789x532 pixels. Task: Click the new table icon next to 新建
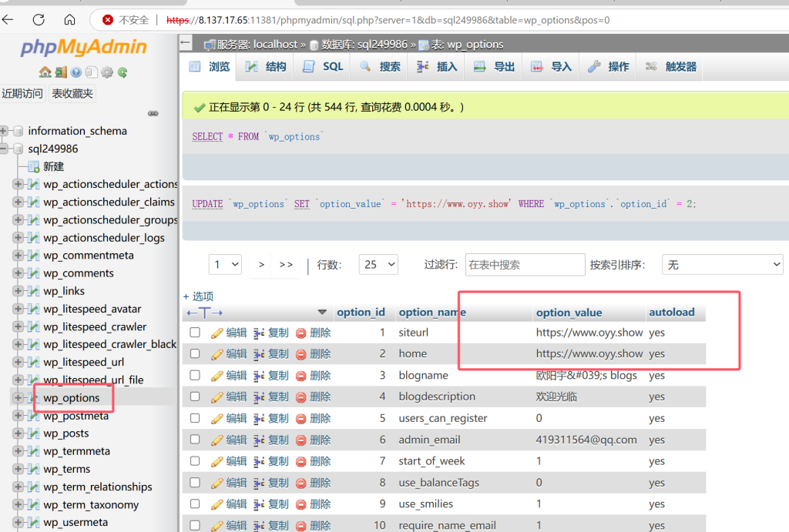tap(34, 166)
